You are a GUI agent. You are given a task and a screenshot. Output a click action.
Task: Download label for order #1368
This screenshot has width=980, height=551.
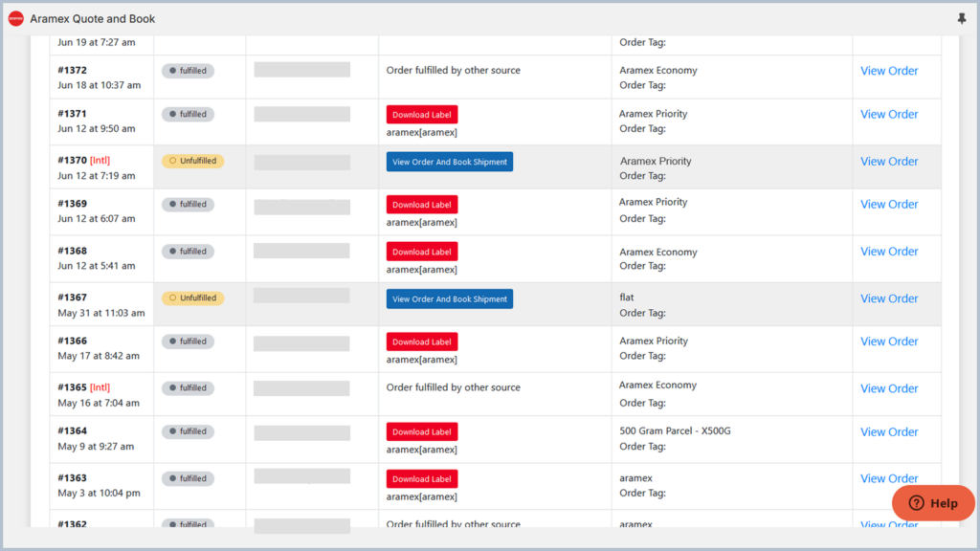pyautogui.click(x=422, y=252)
